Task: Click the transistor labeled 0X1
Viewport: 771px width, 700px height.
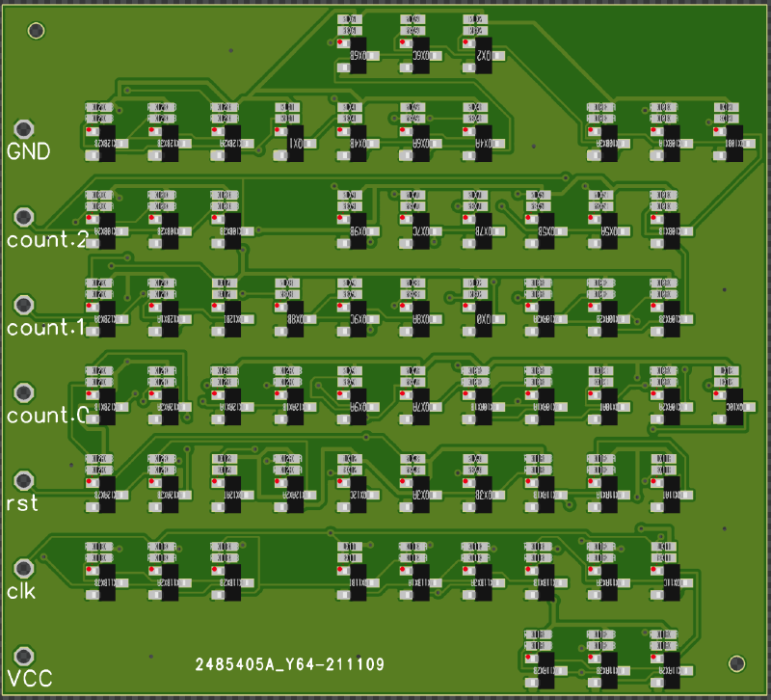Action: coord(295,142)
